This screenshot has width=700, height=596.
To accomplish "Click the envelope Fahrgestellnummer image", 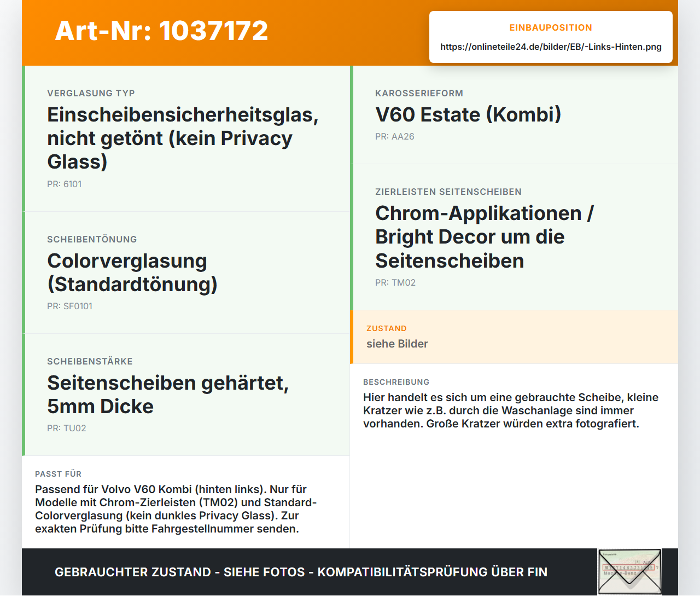I will [x=629, y=572].
